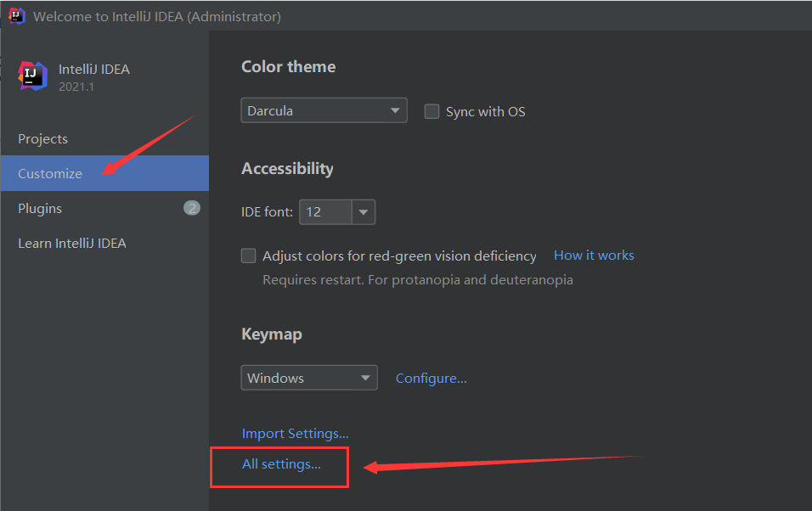812x511 pixels.
Task: Open the All settings... link
Action: pos(281,463)
